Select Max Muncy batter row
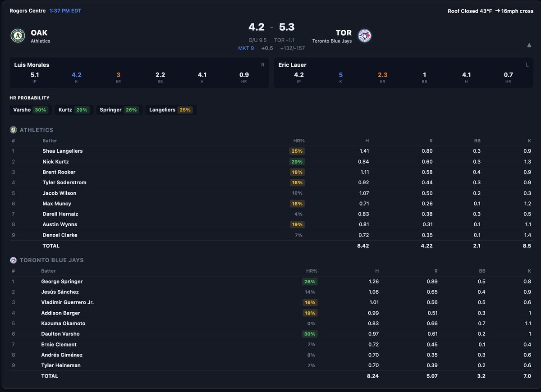541x392 pixels. pyautogui.click(x=270, y=204)
